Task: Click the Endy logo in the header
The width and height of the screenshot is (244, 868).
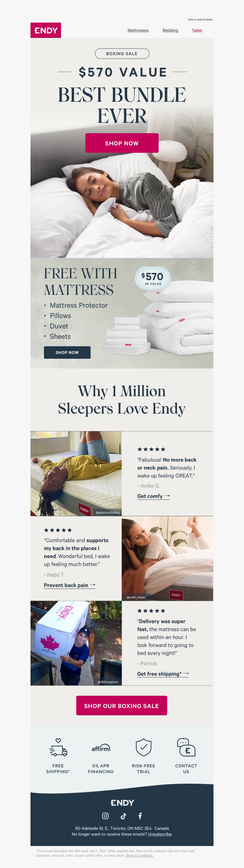Action: click(x=46, y=30)
